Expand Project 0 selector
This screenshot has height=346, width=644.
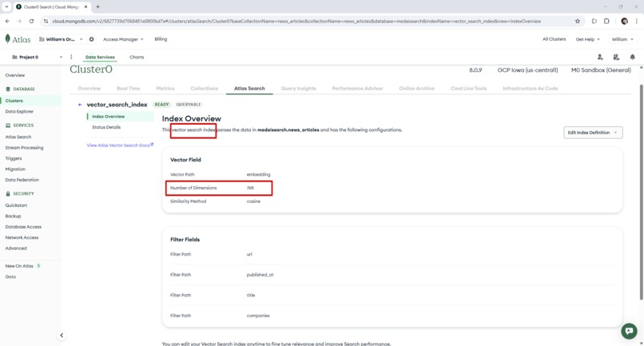[x=37, y=57]
